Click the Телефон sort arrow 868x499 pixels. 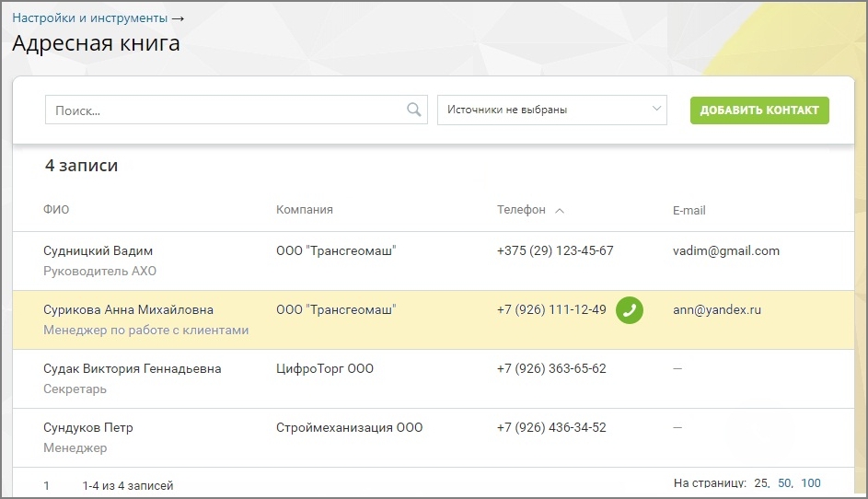point(560,211)
